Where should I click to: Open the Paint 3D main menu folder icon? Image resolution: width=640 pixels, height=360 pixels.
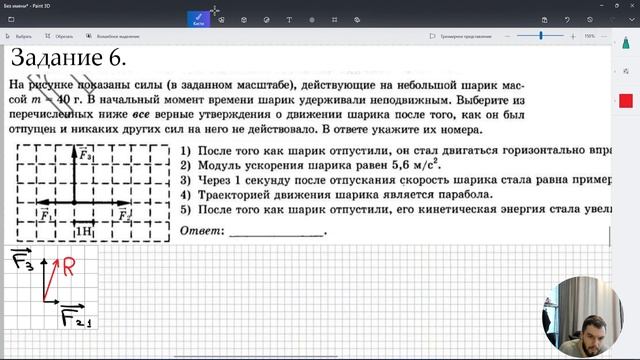(x=11, y=20)
